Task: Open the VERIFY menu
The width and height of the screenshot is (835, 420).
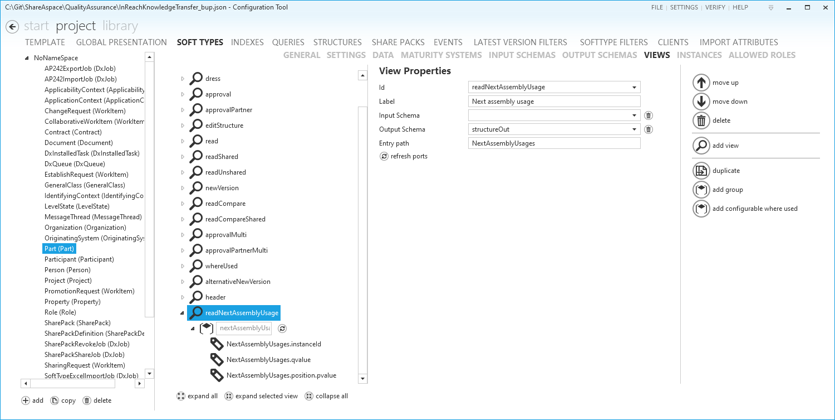Action: [x=715, y=7]
